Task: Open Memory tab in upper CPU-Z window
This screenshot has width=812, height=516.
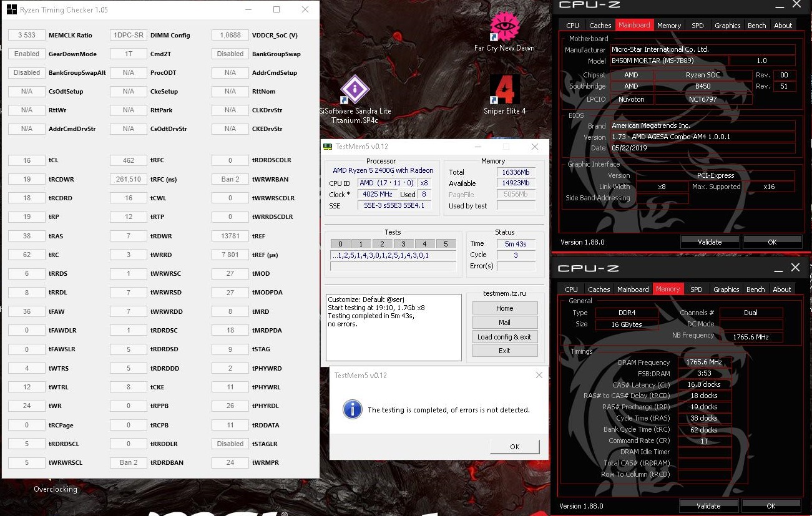Action: click(668, 26)
